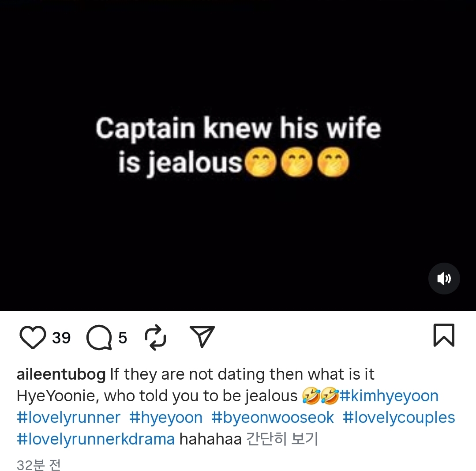The width and height of the screenshot is (476, 471).
Task: Open the aileentubog profile
Action: pos(61,374)
